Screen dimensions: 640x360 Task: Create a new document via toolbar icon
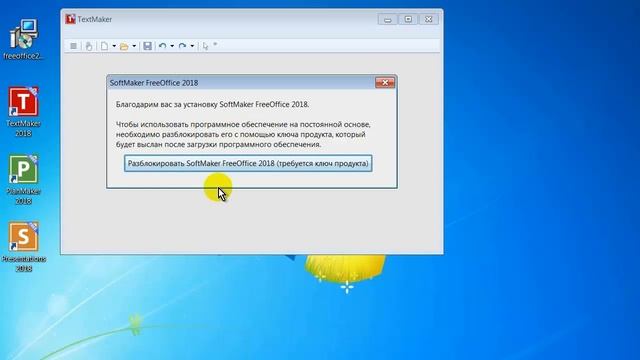(105, 46)
